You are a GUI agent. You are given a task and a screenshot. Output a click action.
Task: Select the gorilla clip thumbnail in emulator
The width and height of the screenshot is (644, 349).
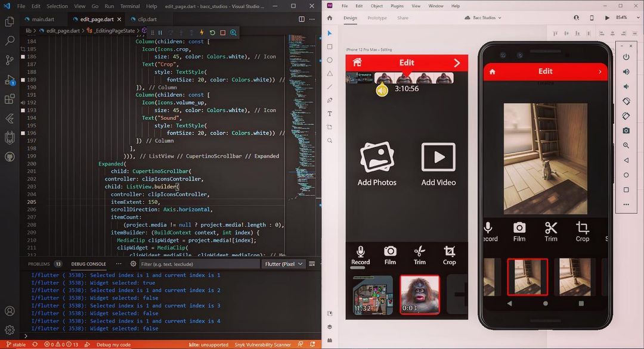pyautogui.click(x=419, y=295)
